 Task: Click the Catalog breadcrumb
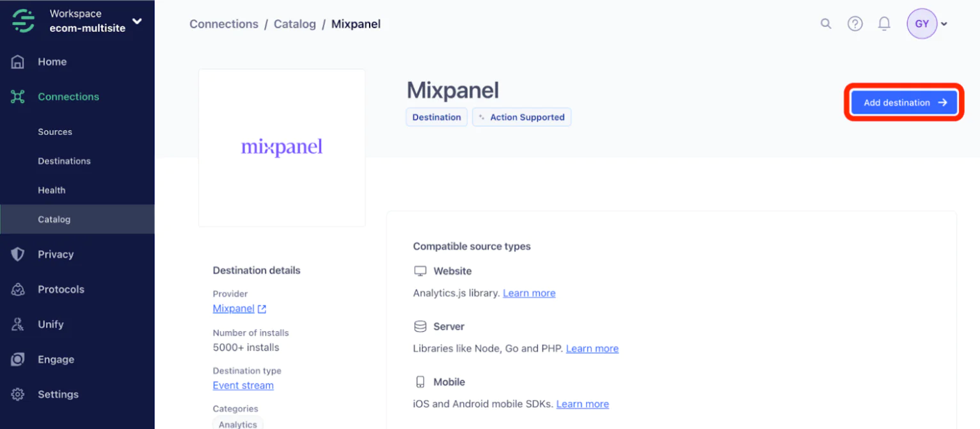(x=295, y=24)
